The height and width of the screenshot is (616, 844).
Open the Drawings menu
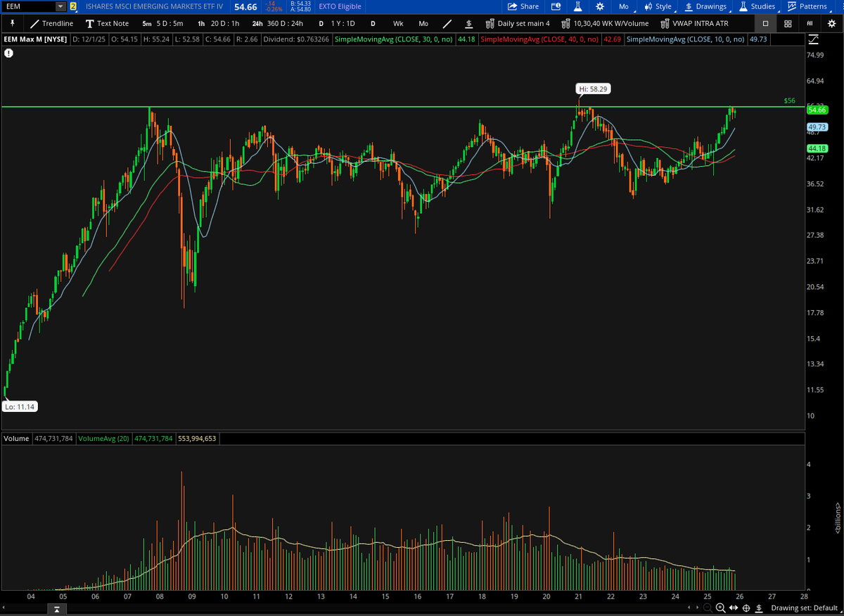pyautogui.click(x=705, y=6)
